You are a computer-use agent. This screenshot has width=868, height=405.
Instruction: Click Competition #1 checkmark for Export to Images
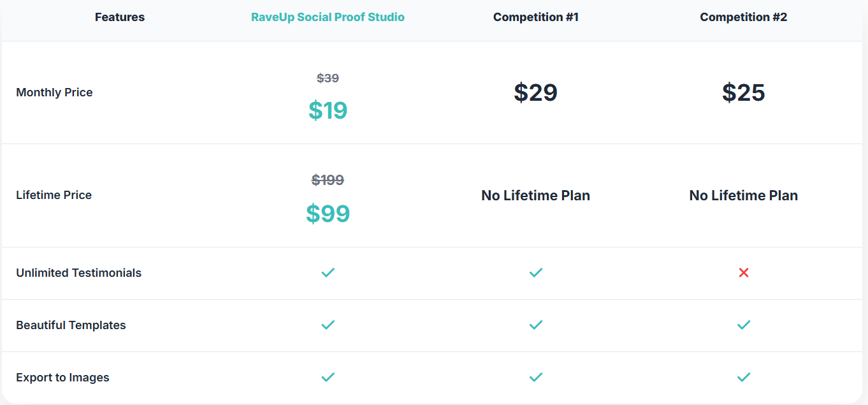click(x=536, y=378)
